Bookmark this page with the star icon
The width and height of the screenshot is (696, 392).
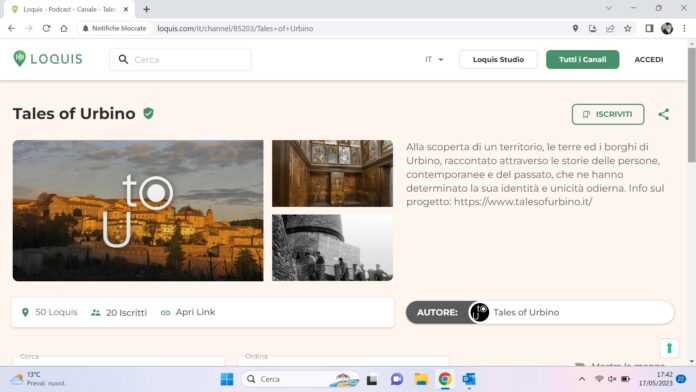[x=628, y=28]
